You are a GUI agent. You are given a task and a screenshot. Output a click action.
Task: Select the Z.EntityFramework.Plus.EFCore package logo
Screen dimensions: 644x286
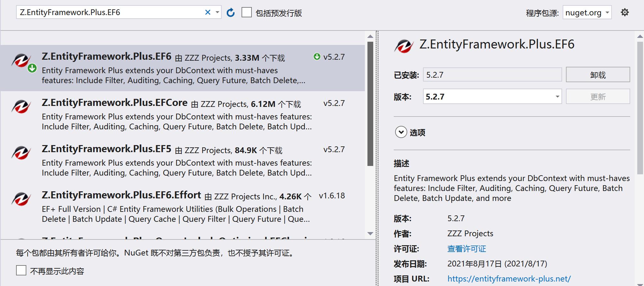point(21,107)
